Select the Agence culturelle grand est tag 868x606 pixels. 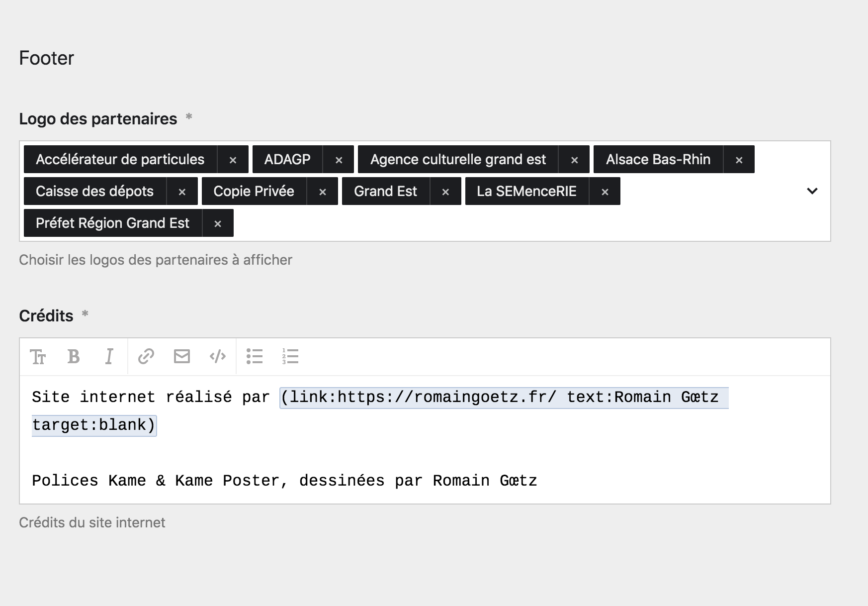tap(457, 159)
